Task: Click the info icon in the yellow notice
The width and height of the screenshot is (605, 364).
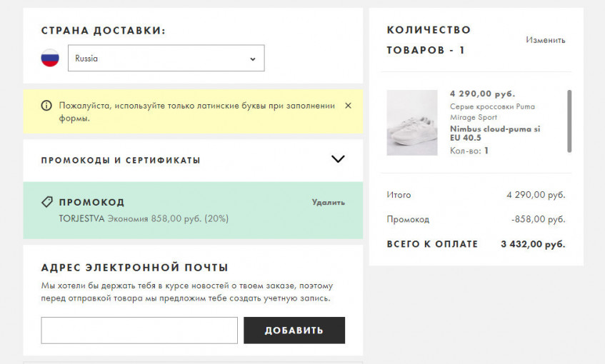Action: pyautogui.click(x=46, y=106)
